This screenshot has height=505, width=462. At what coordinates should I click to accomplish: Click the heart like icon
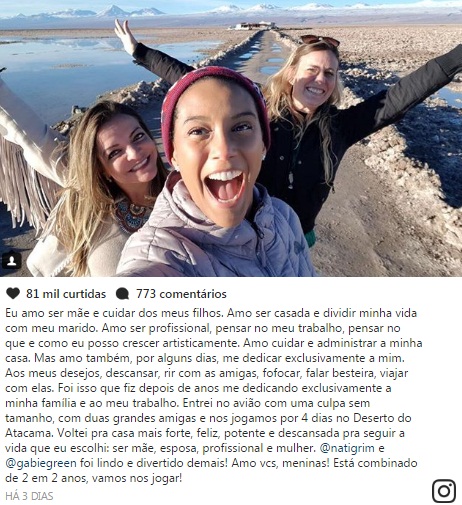[13, 293]
